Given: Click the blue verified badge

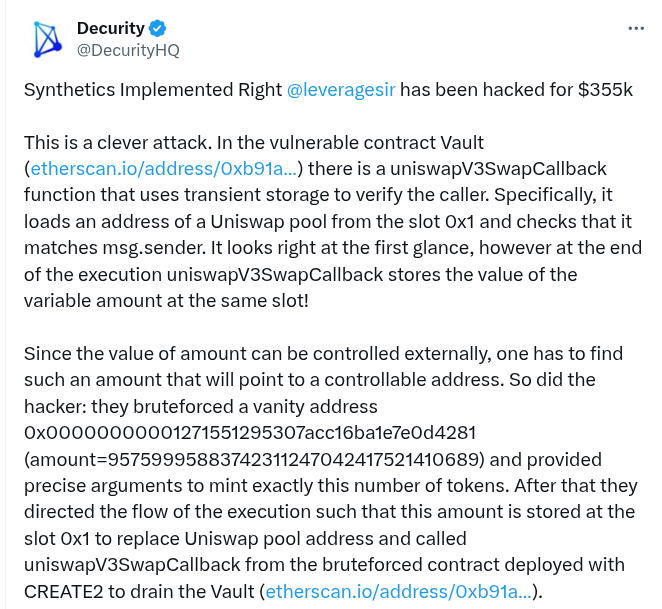Looking at the screenshot, I should pos(157,29).
